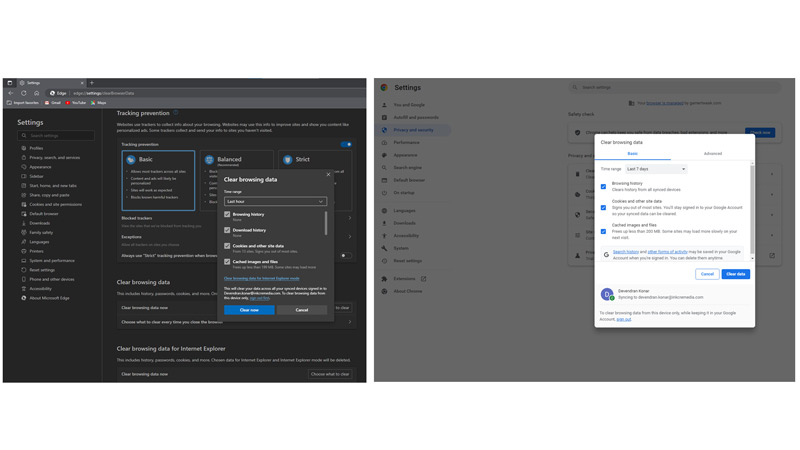The image size is (800, 450).
Task: Uncheck Browsing history in the Edge dialog
Action: tap(227, 214)
